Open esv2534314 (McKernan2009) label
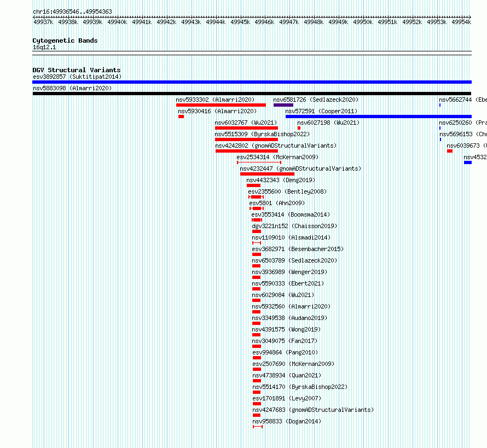Viewport: 487px width, 448px height. tap(277, 157)
